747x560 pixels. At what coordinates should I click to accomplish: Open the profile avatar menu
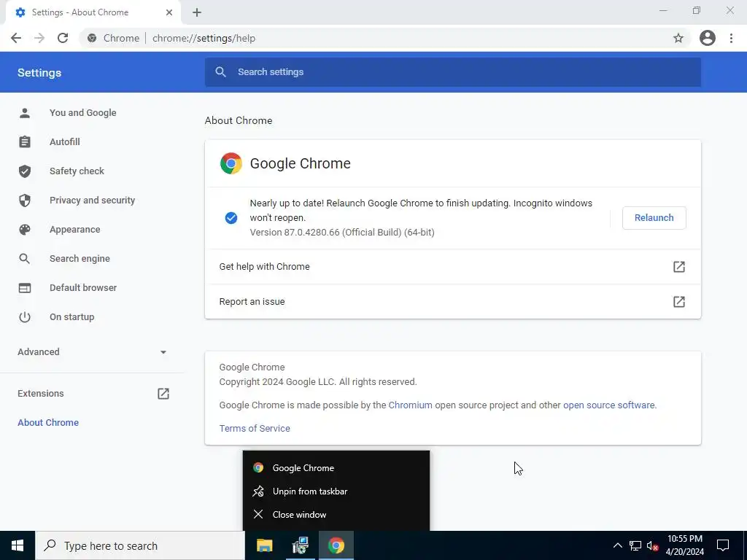[x=707, y=38]
